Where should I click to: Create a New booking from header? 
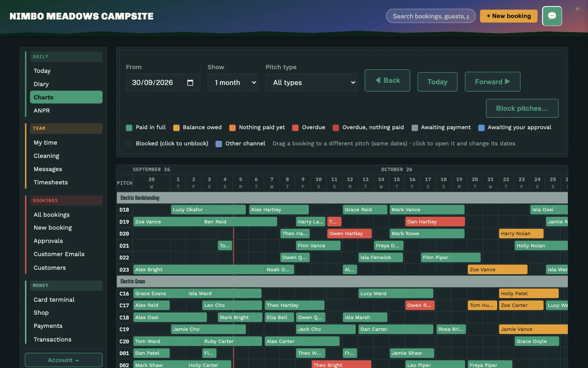[x=509, y=16]
